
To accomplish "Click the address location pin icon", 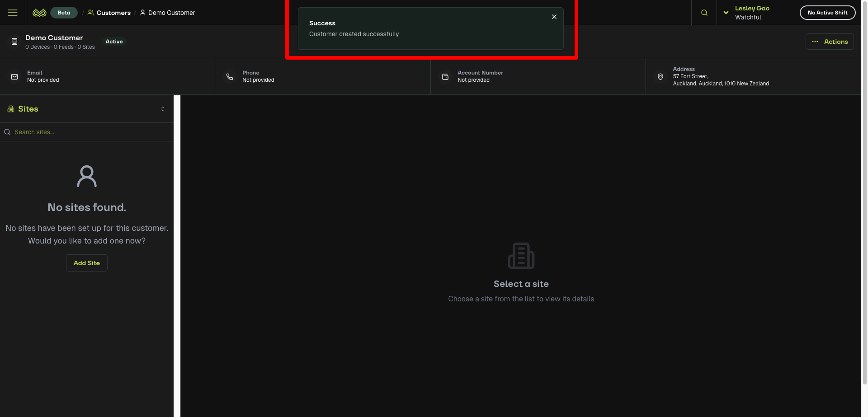I will 660,77.
